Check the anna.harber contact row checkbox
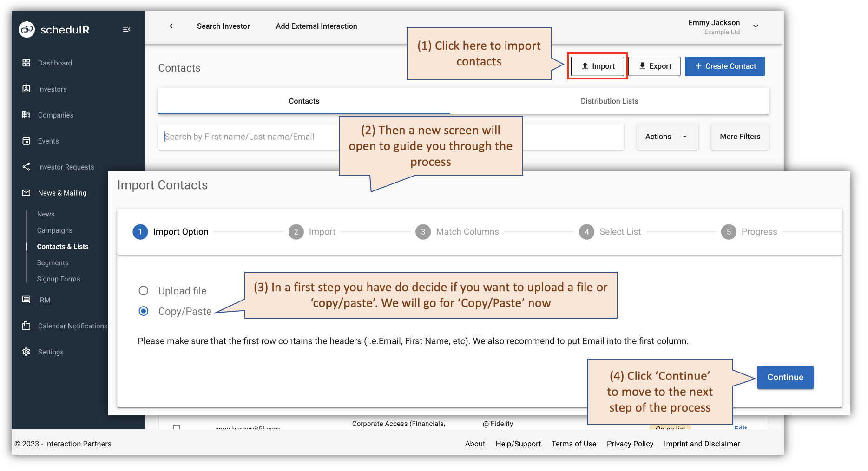The height and width of the screenshot is (471, 868). tap(177, 428)
